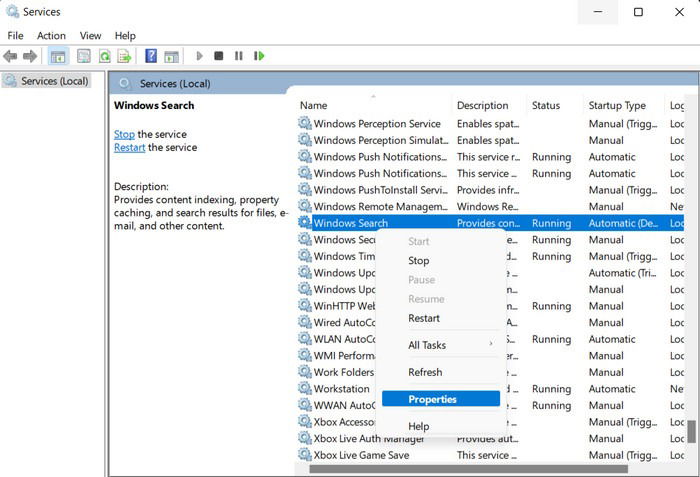The image size is (700, 477).
Task: Select the Windows Remote Management service row
Action: [x=490, y=206]
